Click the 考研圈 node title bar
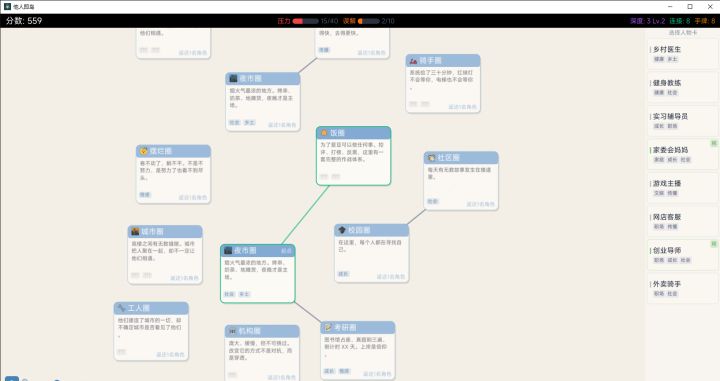720x381 pixels. pos(358,327)
